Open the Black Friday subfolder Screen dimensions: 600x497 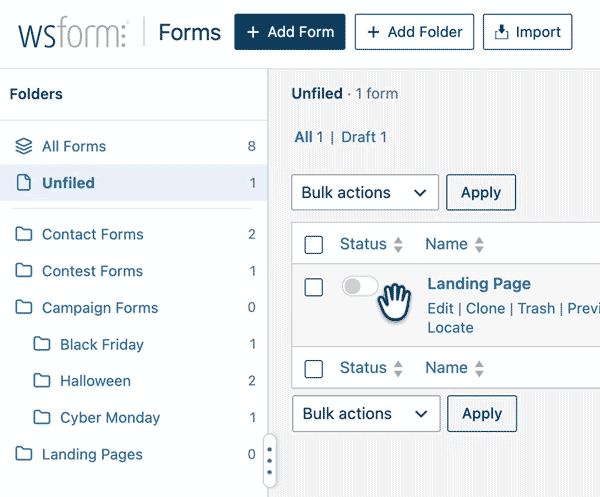[x=133, y=344]
